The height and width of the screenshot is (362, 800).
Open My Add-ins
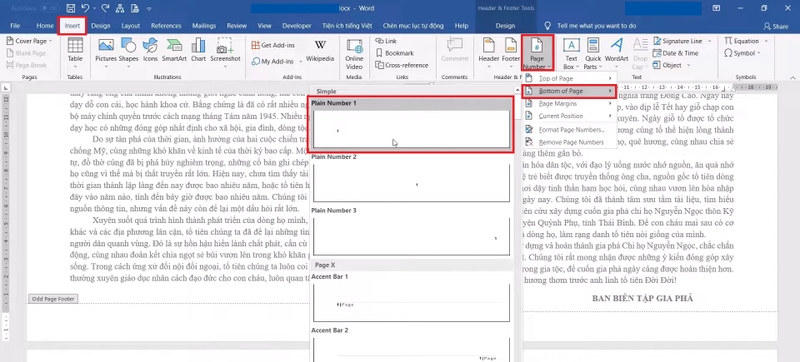click(273, 61)
